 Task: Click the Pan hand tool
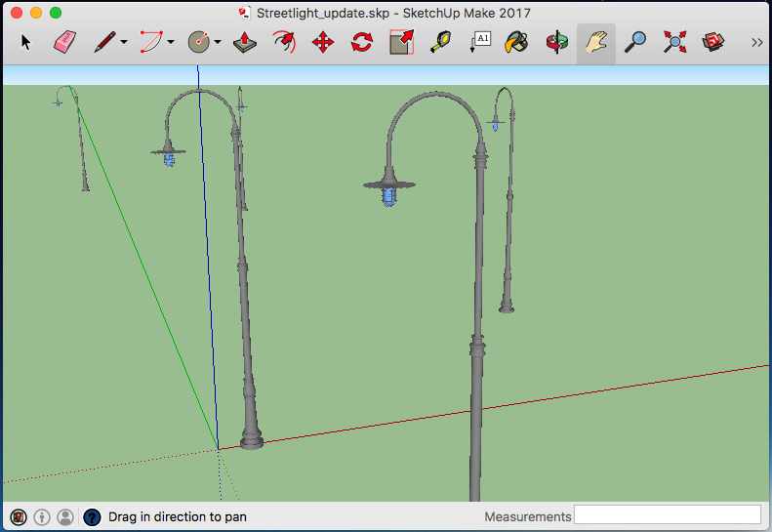pyautogui.click(x=596, y=42)
